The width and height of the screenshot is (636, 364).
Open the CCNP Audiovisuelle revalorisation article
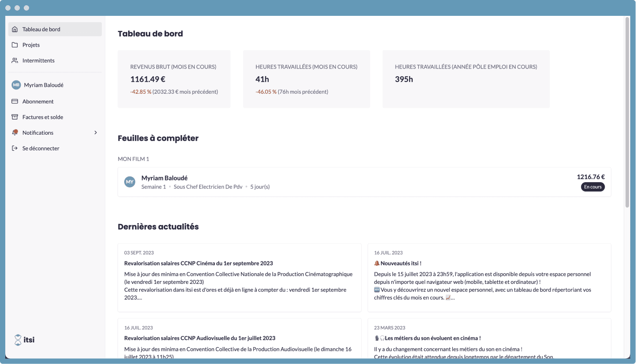[x=200, y=338]
